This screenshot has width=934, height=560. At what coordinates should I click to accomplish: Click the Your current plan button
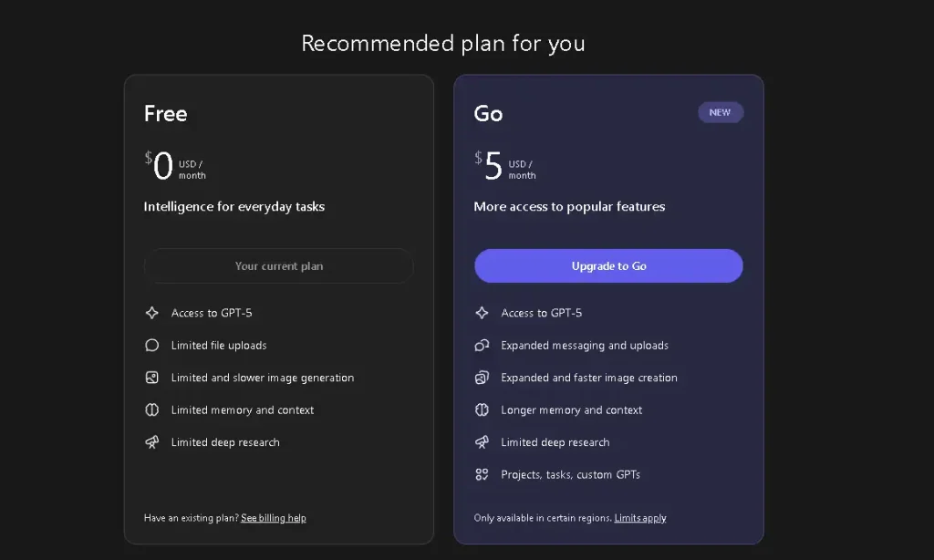click(278, 266)
